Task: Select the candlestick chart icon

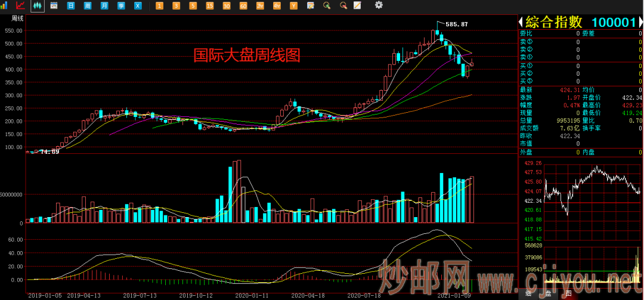Action: (x=38, y=5)
